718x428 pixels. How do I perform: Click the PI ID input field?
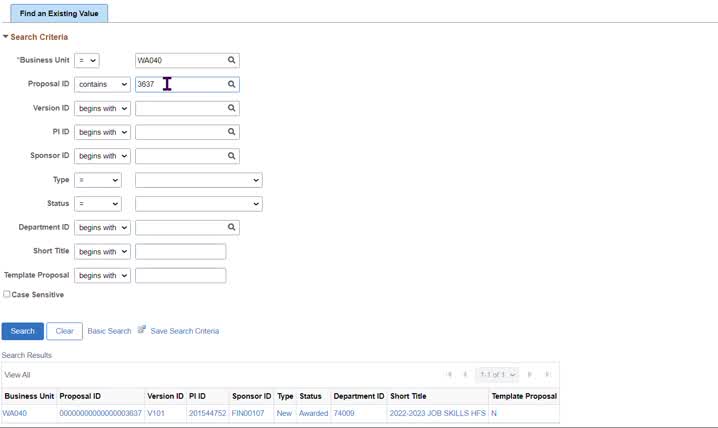pyautogui.click(x=187, y=132)
